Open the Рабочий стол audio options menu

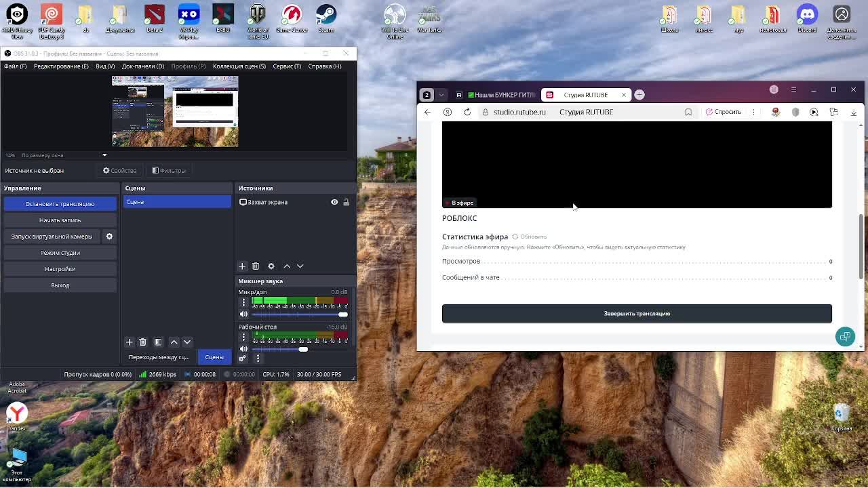[243, 337]
